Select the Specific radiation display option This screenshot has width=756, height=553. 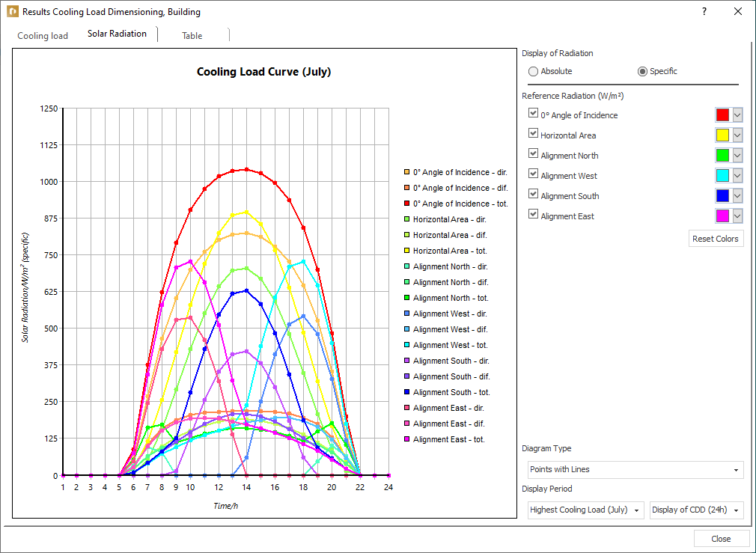657,71
